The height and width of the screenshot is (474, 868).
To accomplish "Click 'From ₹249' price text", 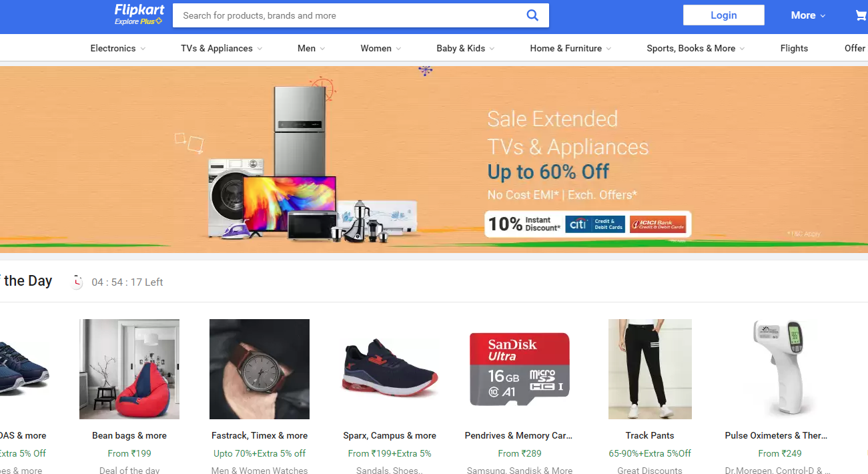I will (x=780, y=453).
